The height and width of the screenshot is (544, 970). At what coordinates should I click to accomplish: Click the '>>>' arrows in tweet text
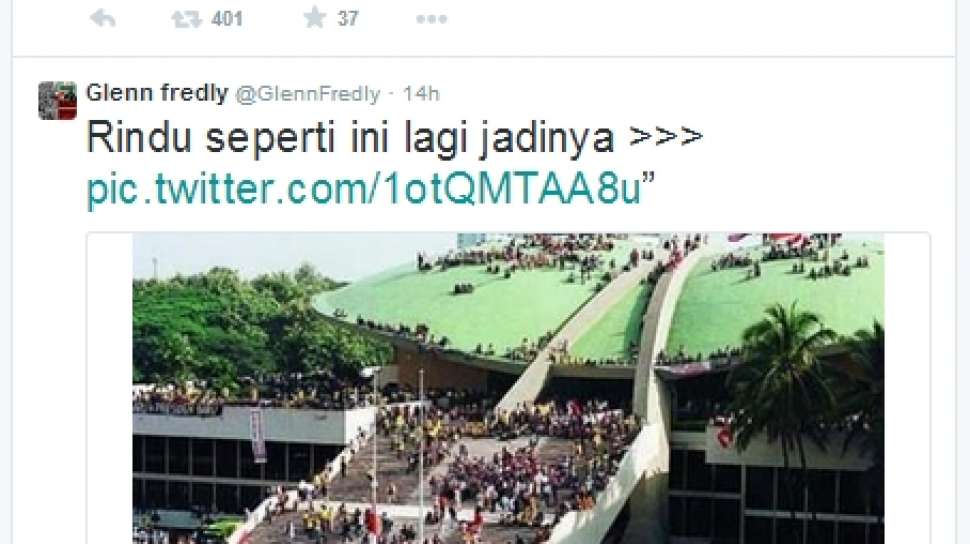click(666, 137)
